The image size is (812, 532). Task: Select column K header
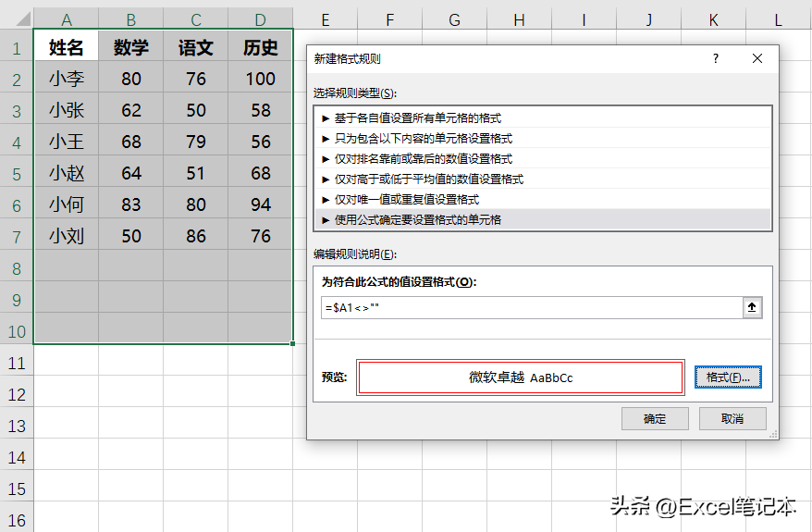[x=714, y=19]
